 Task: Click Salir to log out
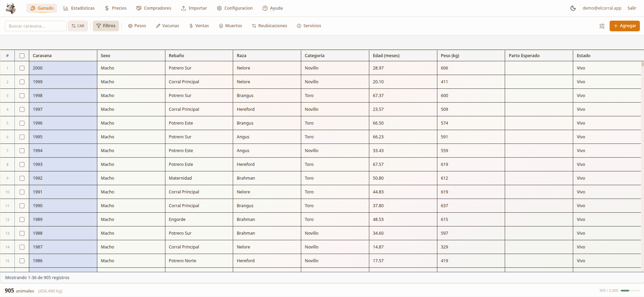coord(632,8)
